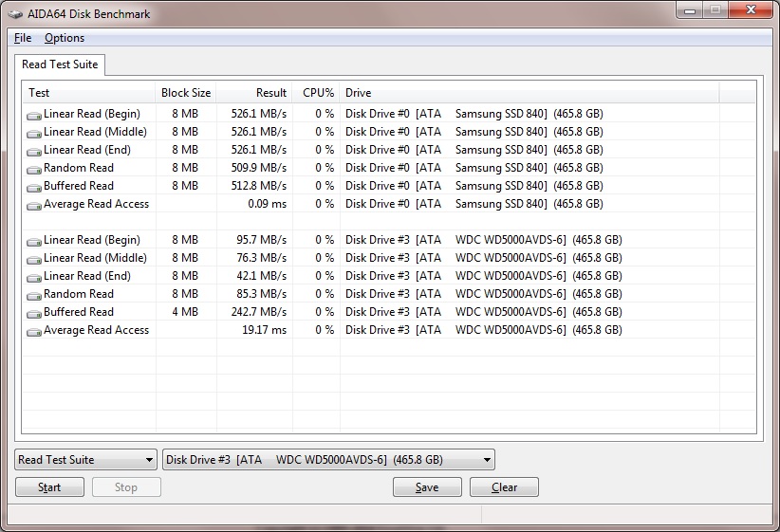Select the 95.7 MB/s result cell
The image size is (780, 532).
262,240
